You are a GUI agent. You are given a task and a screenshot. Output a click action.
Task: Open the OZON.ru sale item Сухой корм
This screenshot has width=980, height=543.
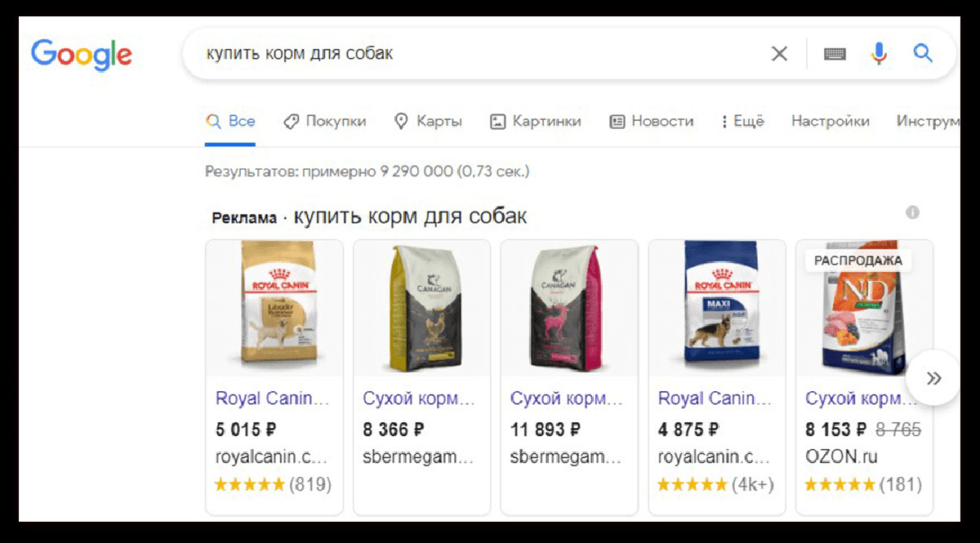(863, 398)
